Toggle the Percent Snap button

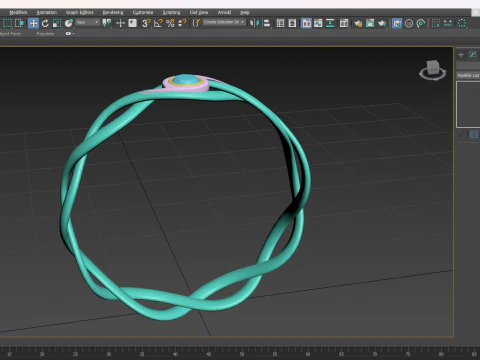point(170,23)
